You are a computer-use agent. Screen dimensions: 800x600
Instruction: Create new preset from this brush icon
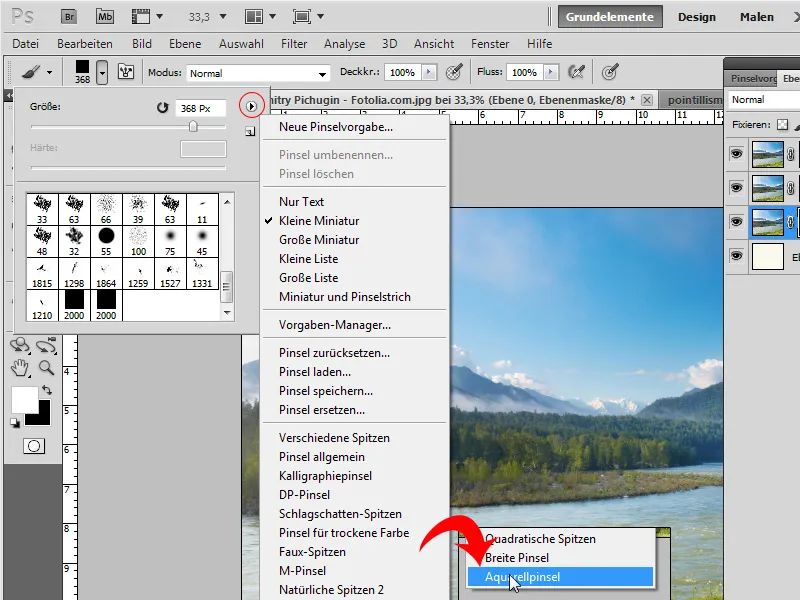[x=250, y=132]
